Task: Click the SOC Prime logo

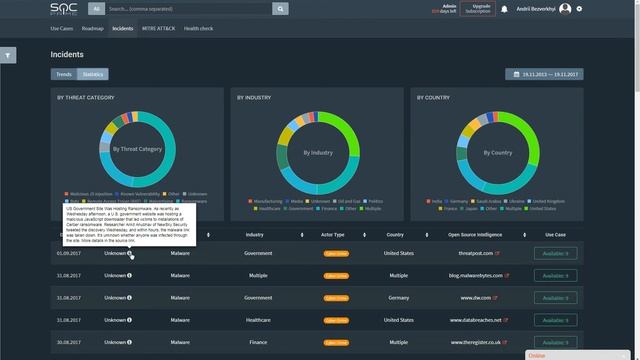Action: coord(64,9)
